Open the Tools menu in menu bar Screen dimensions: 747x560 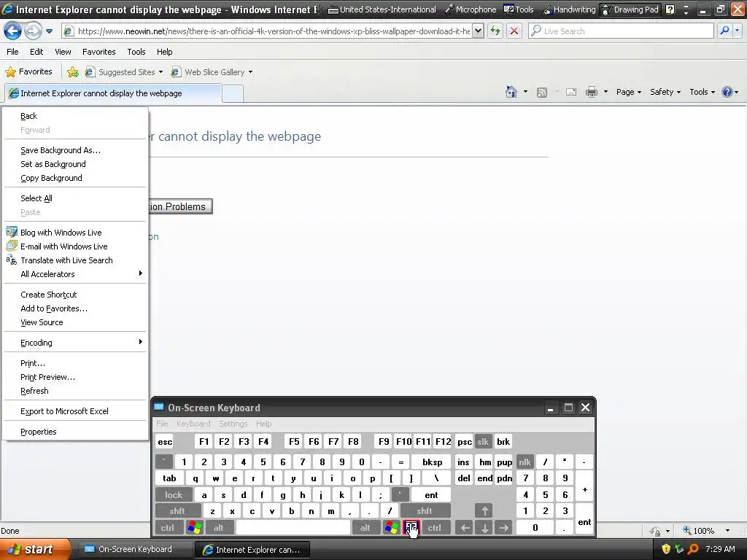tap(136, 52)
